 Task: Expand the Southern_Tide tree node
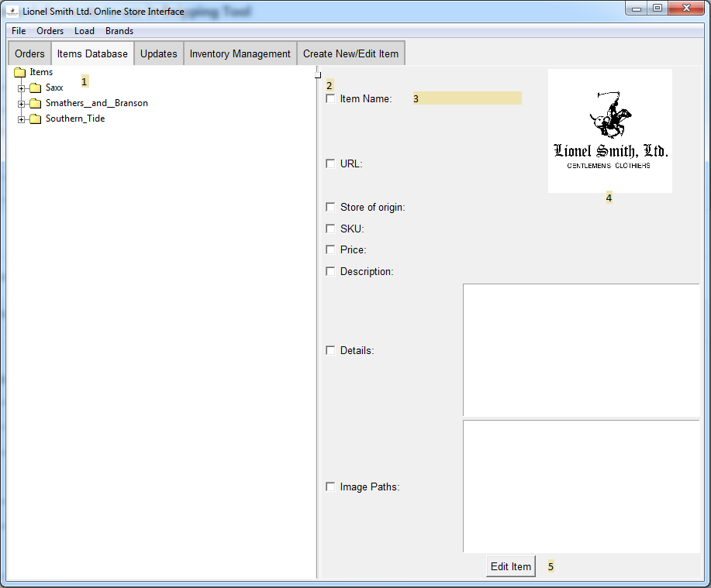(21, 119)
